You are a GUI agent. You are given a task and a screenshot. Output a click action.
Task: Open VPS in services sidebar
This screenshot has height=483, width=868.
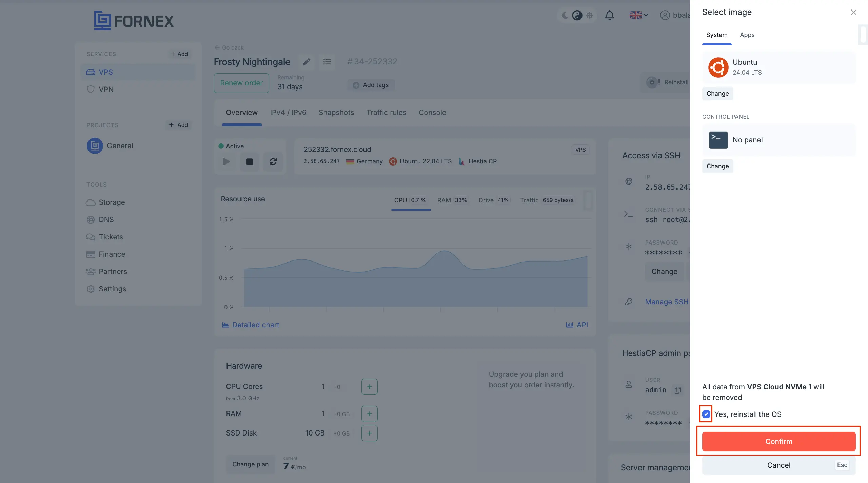tap(138, 72)
